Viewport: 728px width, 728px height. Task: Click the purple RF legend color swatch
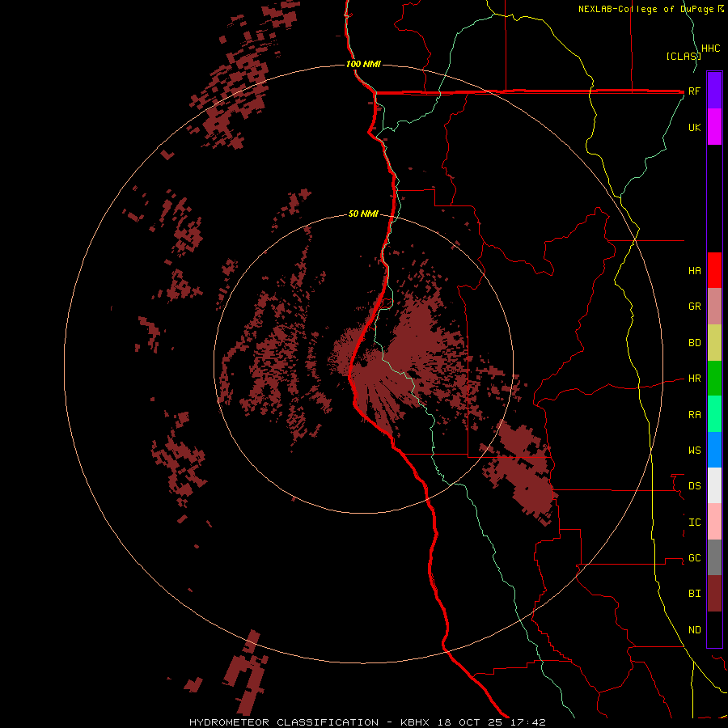(714, 91)
